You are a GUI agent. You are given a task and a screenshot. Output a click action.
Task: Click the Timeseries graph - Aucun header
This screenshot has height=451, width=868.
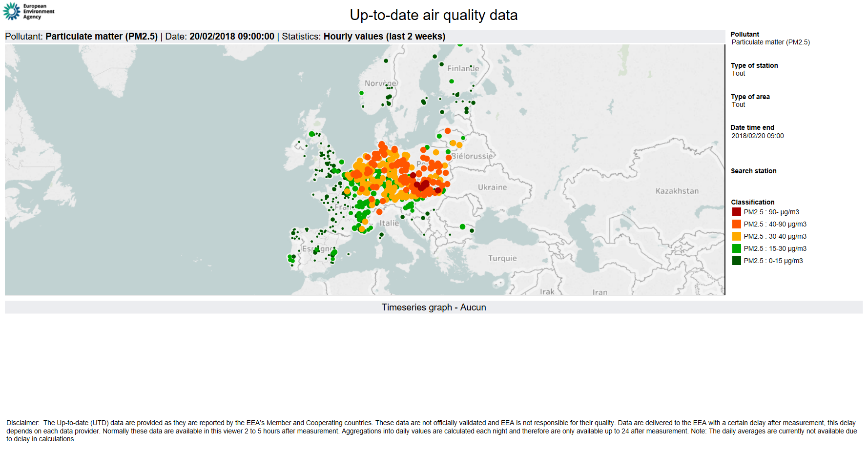pyautogui.click(x=434, y=307)
